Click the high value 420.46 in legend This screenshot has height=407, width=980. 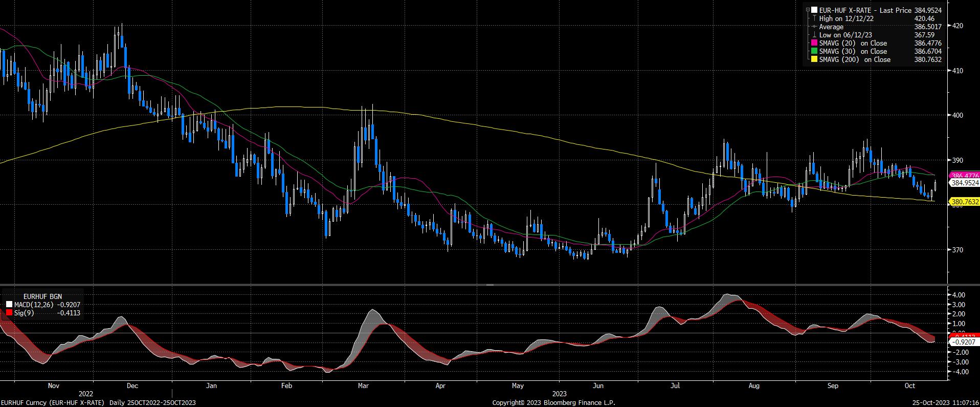924,18
